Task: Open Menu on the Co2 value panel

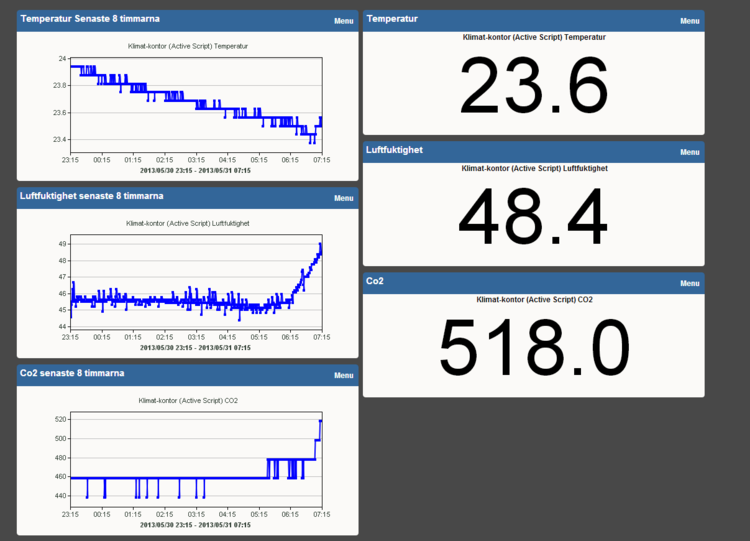Action: click(x=689, y=283)
